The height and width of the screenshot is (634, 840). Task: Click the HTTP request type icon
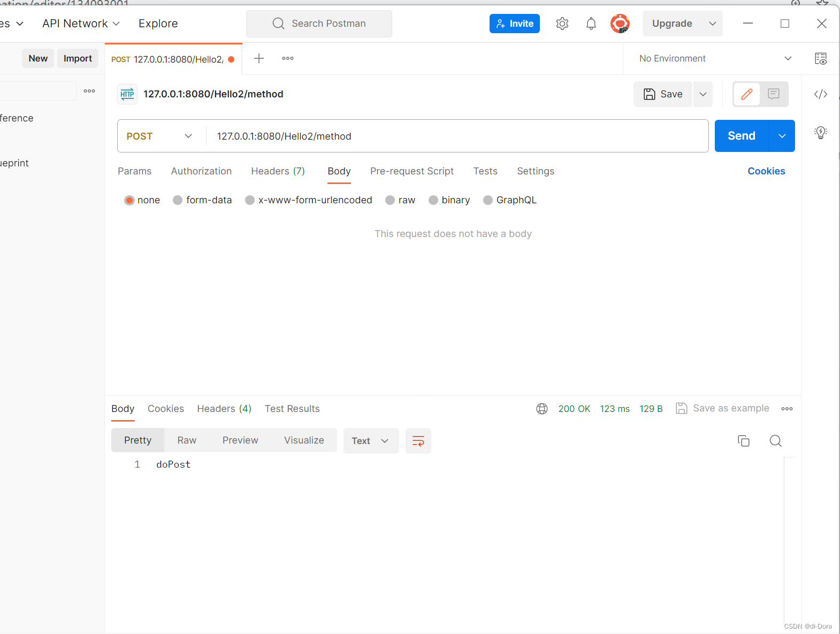127,94
